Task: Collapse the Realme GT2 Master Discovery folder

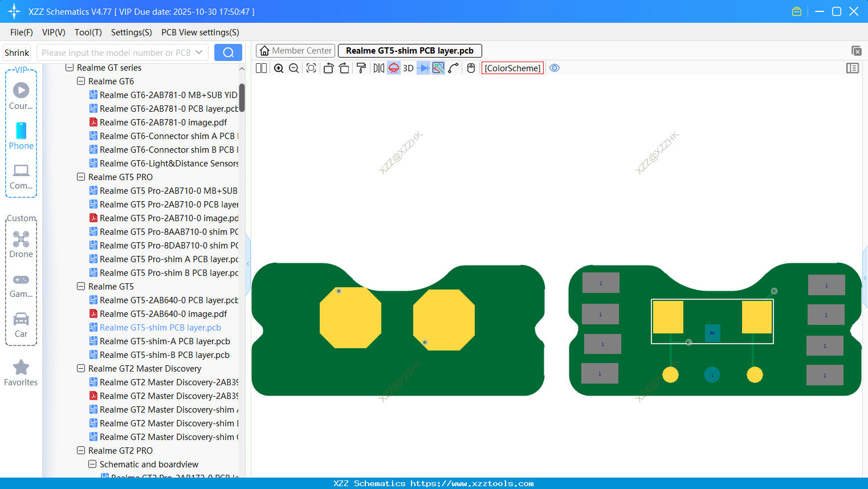Action: pyautogui.click(x=81, y=369)
